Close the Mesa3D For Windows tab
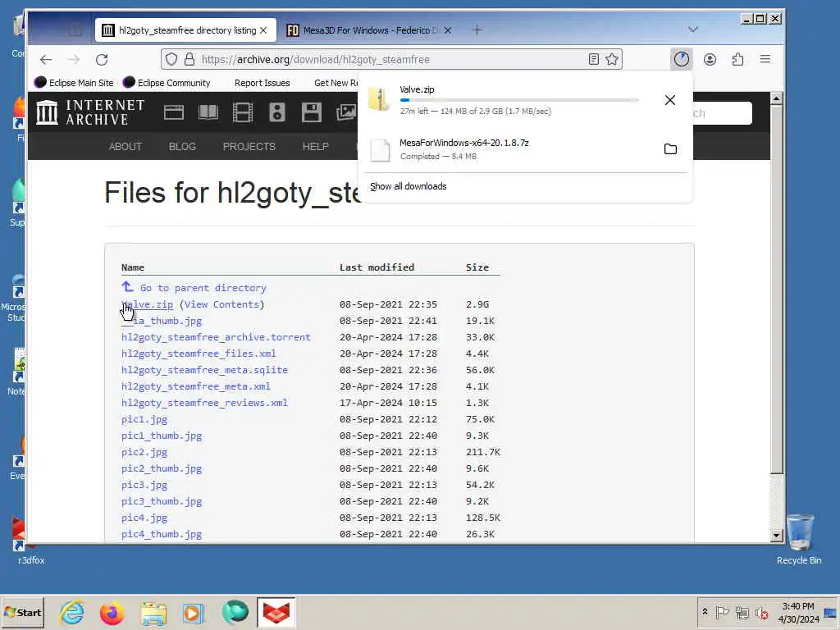This screenshot has width=840, height=630. (447, 30)
